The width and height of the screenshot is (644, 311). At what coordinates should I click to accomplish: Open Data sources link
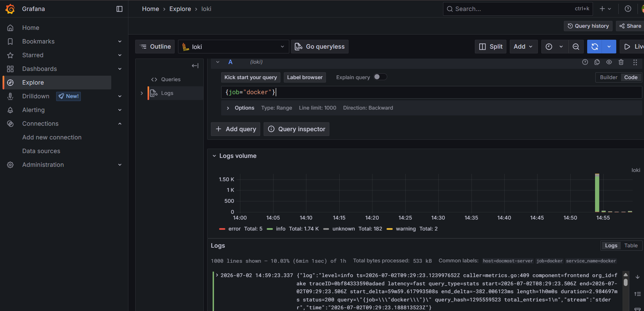[x=41, y=151]
